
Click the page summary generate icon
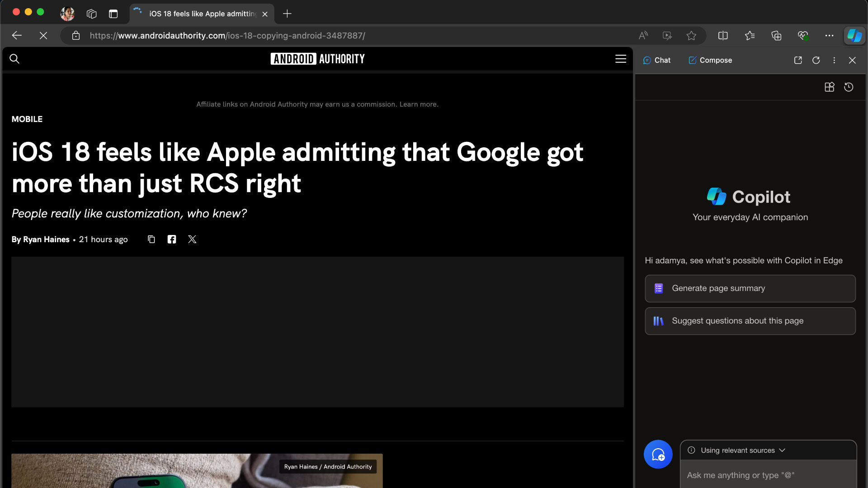(659, 288)
